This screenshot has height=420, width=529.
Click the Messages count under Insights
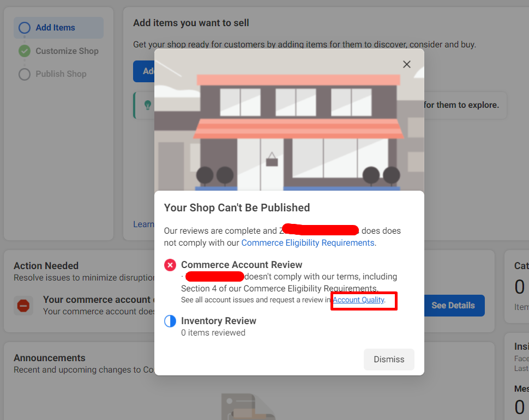(x=519, y=406)
